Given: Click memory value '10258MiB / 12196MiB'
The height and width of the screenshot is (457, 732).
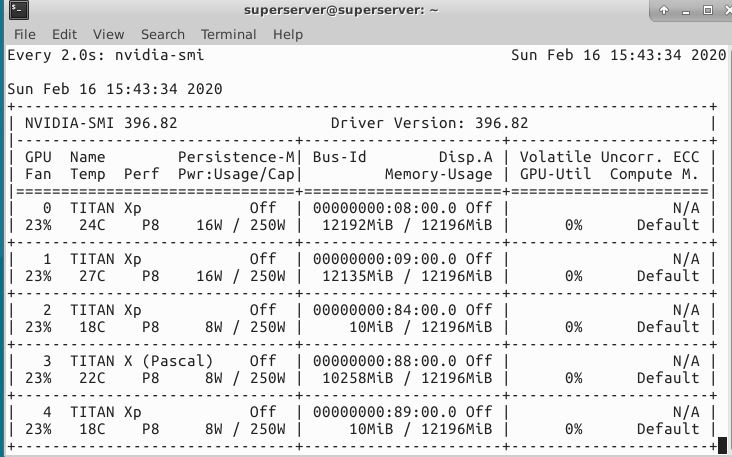Looking at the screenshot, I should tap(407, 378).
